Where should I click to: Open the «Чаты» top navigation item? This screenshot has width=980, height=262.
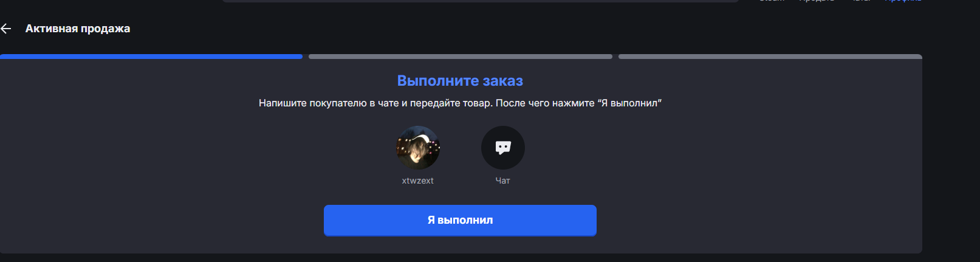[x=861, y=1]
